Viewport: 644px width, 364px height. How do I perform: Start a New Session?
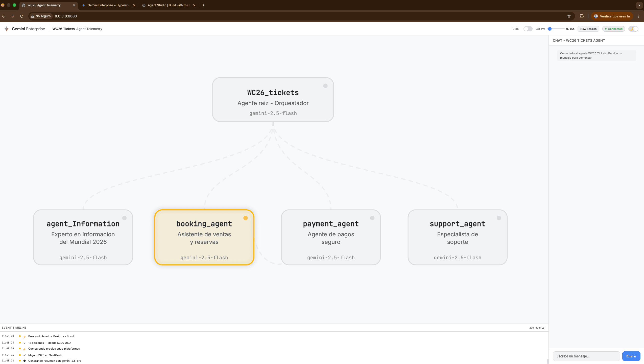click(588, 29)
